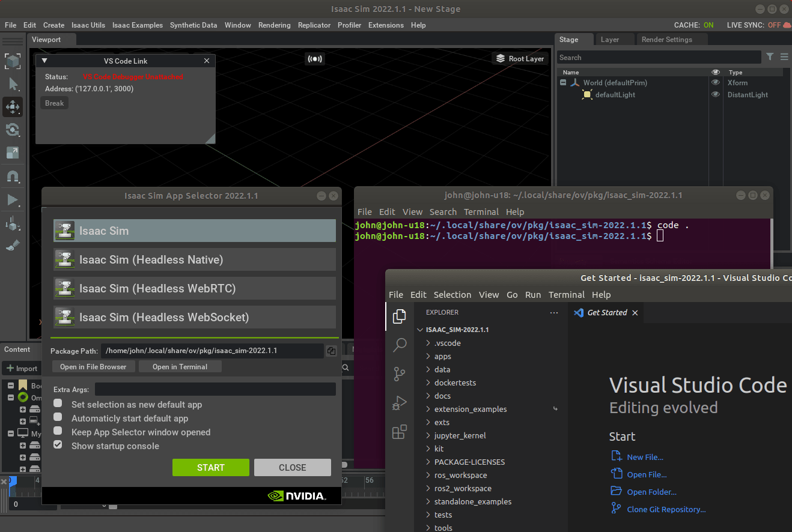
Task: Open VS Code Source Control icon
Action: click(x=400, y=374)
